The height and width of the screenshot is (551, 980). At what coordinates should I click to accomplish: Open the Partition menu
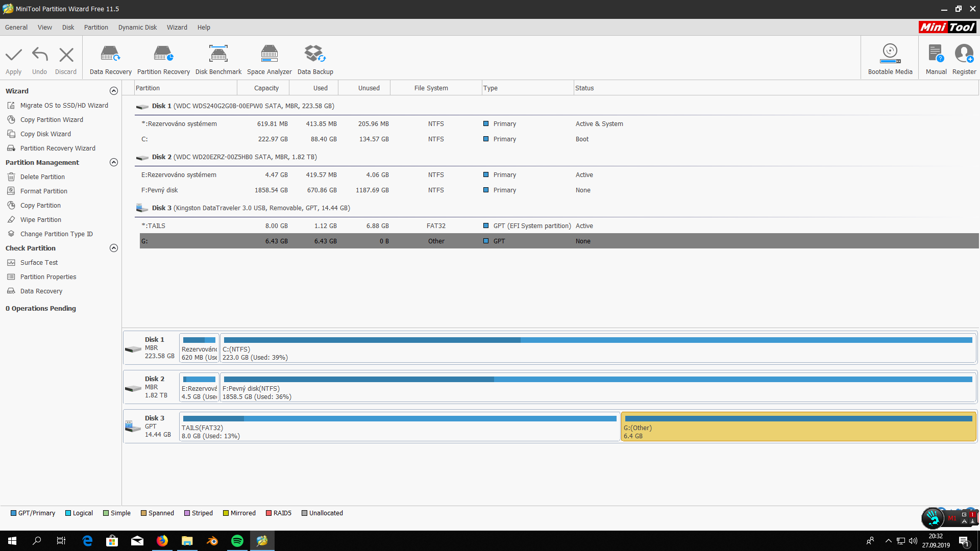(96, 28)
